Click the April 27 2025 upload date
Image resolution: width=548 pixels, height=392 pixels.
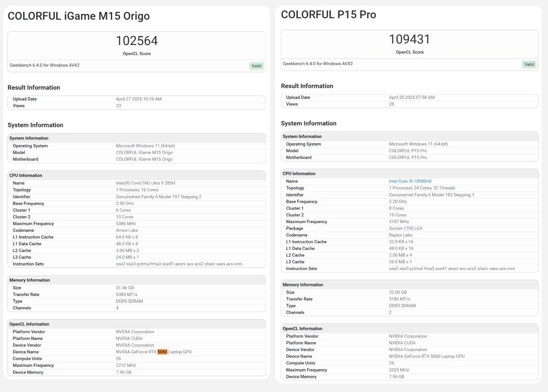[138, 99]
